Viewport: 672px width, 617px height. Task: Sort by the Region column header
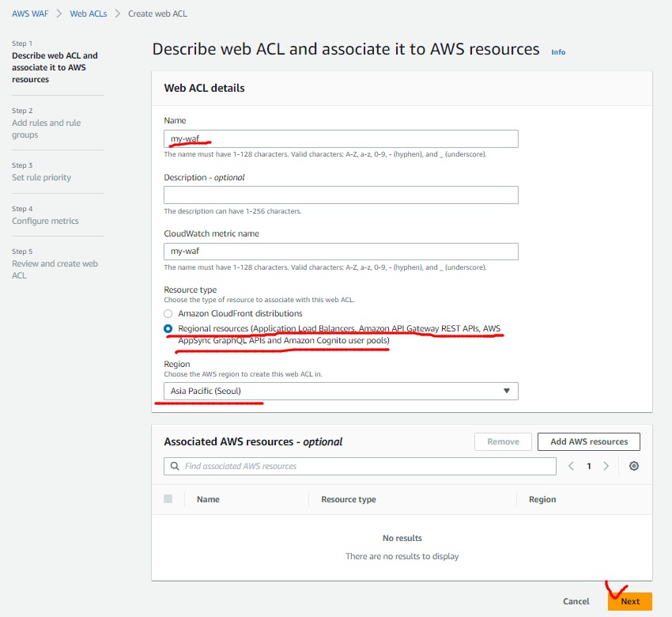pyautogui.click(x=542, y=499)
